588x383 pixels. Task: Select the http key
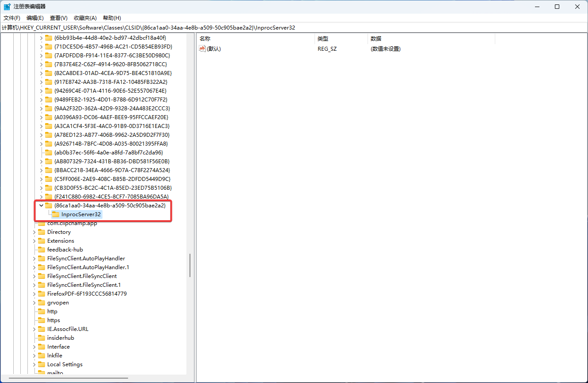(x=52, y=312)
